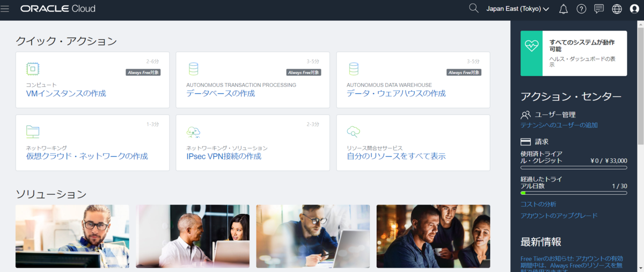Click アカウントのアップグレード link

coord(559,216)
